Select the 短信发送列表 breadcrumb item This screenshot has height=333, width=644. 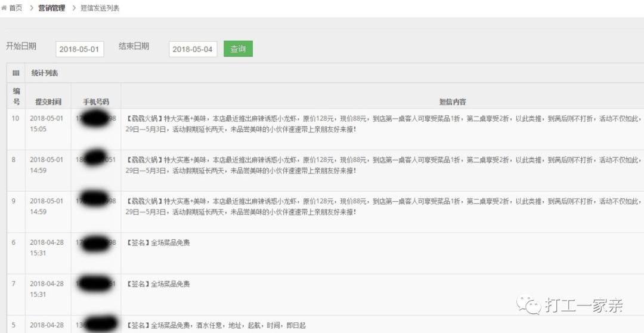[100, 8]
